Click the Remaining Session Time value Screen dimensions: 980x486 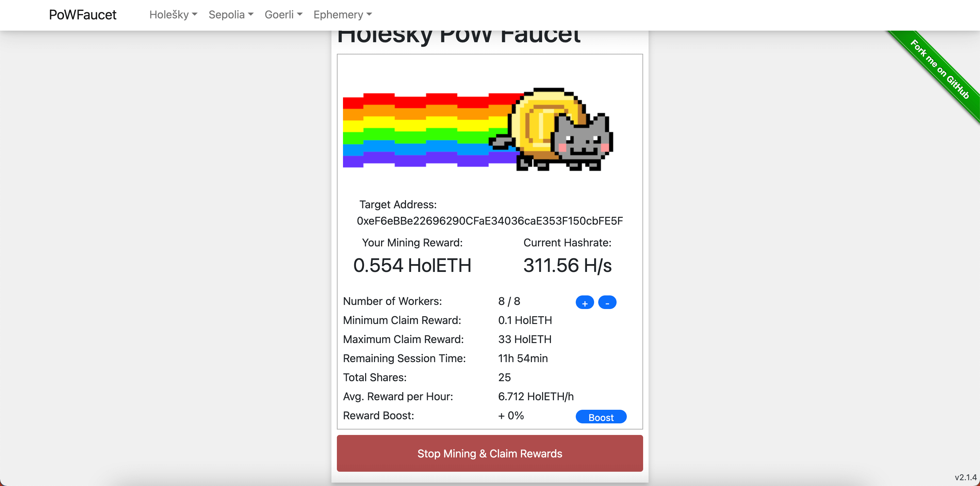[523, 358]
